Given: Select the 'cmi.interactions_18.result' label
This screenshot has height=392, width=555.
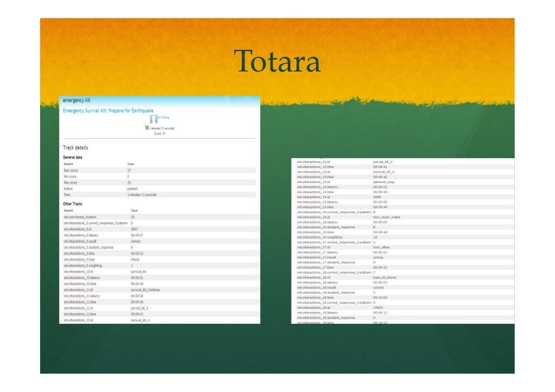Looking at the screenshot, I should coord(317,288).
